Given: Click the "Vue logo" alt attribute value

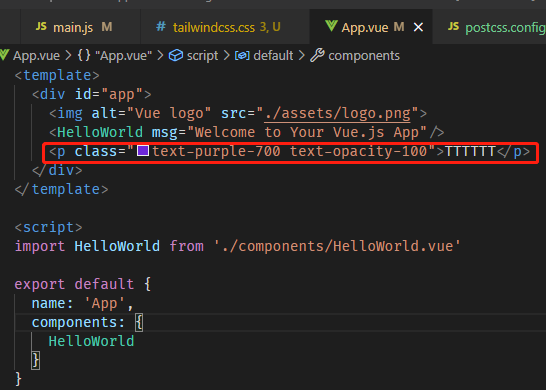Looking at the screenshot, I should click(x=169, y=113).
